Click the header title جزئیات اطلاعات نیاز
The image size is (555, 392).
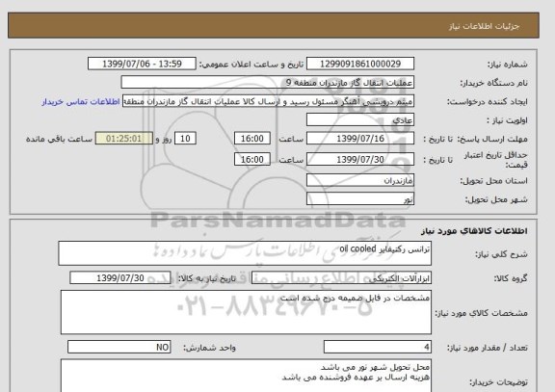point(484,26)
